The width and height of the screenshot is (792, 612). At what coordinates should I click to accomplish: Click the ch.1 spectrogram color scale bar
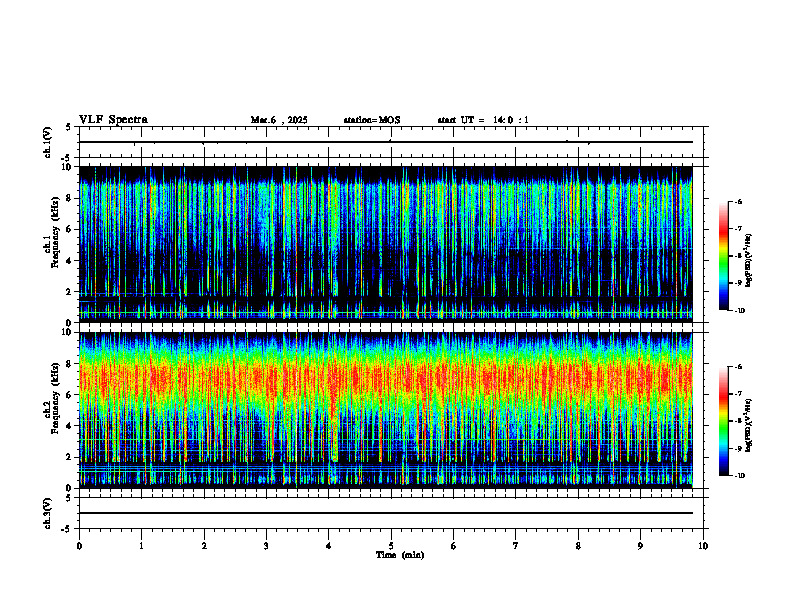pyautogui.click(x=724, y=256)
